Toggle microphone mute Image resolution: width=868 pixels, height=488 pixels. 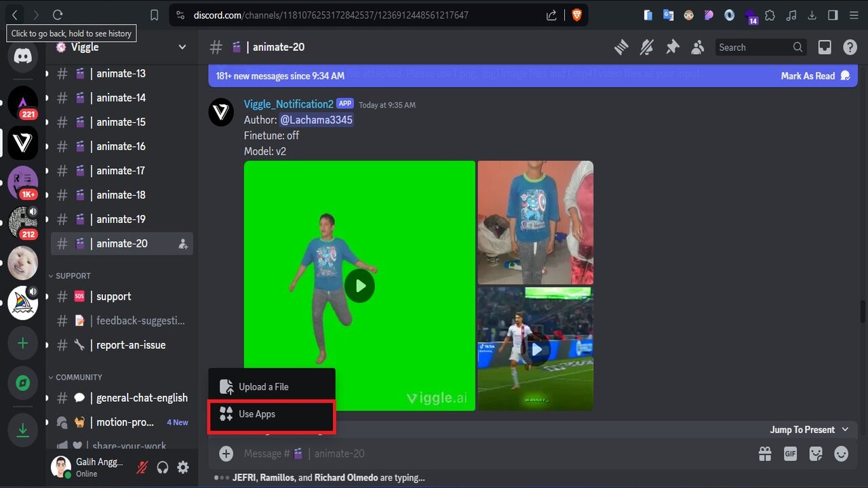coord(142,467)
